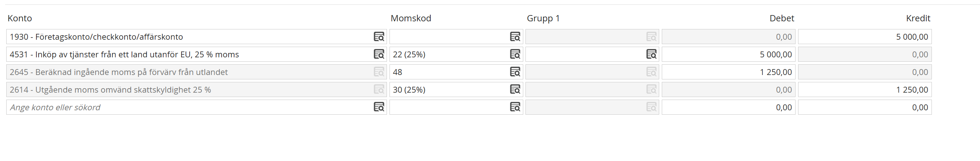Open Momskod lookup for 22 (25%)
The width and height of the screenshot is (980, 161).
coord(515,54)
